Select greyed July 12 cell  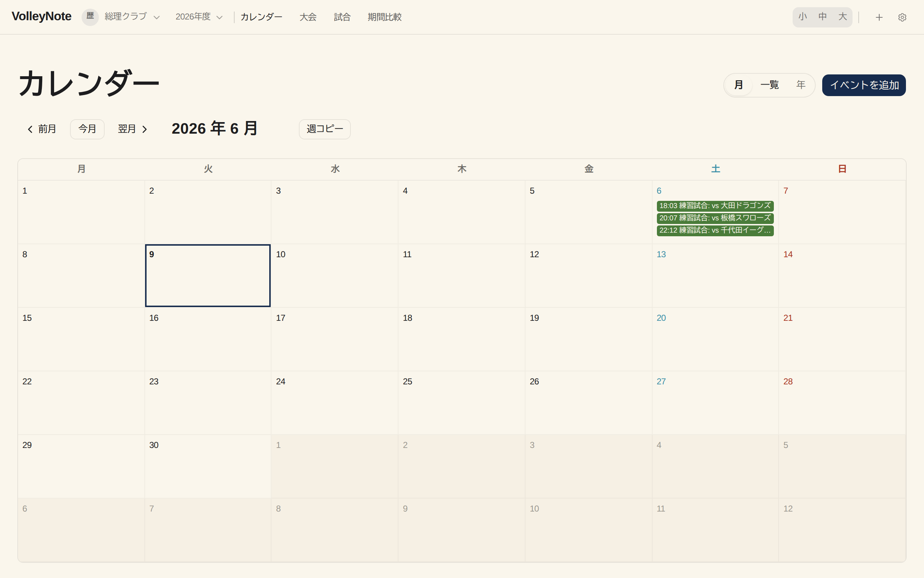point(842,530)
